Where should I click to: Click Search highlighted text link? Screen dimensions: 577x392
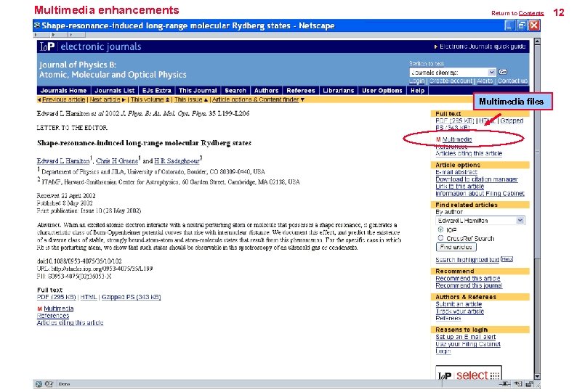[467, 260]
